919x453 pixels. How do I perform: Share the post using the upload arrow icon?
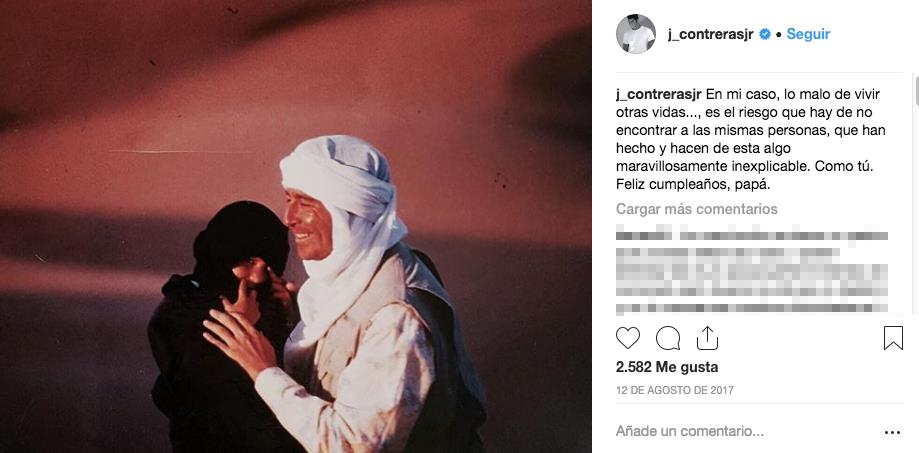pyautogui.click(x=707, y=338)
